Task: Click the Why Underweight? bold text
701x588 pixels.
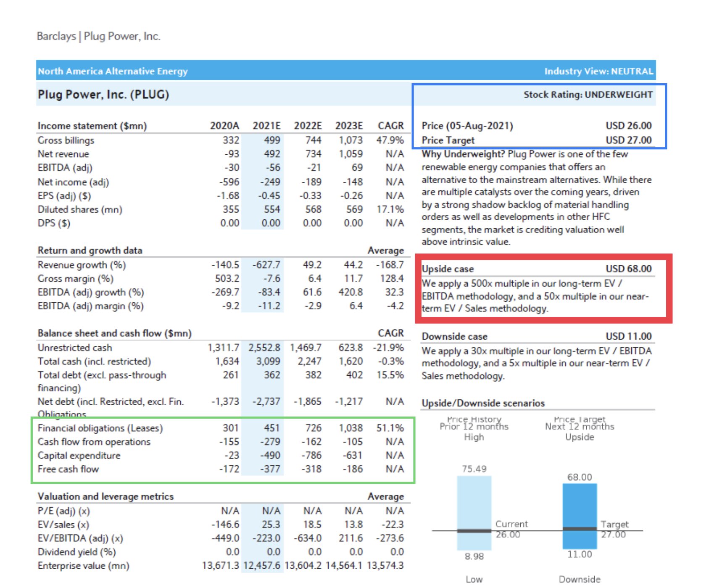Action: tap(463, 154)
